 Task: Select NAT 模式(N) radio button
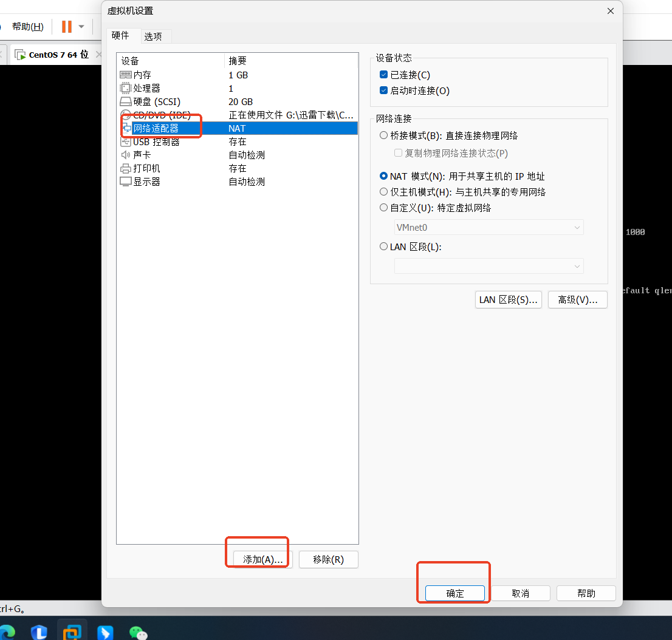click(383, 176)
